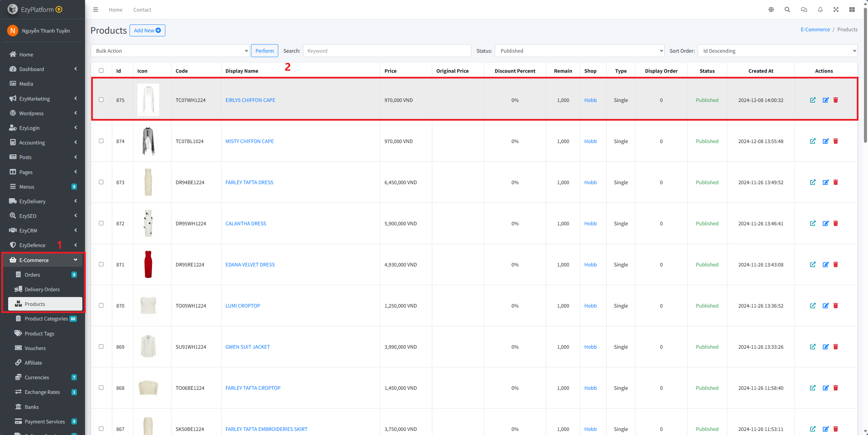Tick the checkbox for product 874
The width and height of the screenshot is (868, 435).
click(101, 141)
